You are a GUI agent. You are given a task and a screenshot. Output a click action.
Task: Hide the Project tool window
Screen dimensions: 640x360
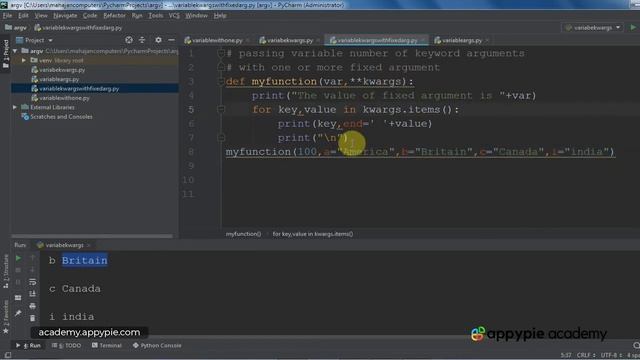[x=171, y=40]
